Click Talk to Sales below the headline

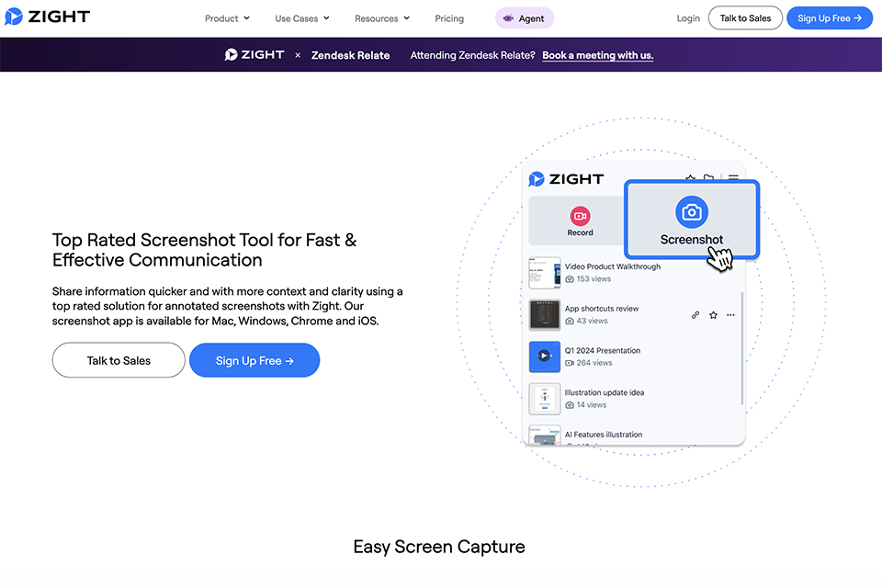pyautogui.click(x=119, y=360)
